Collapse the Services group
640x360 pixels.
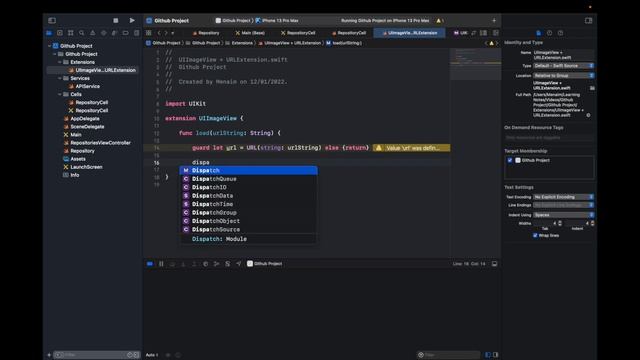point(60,78)
